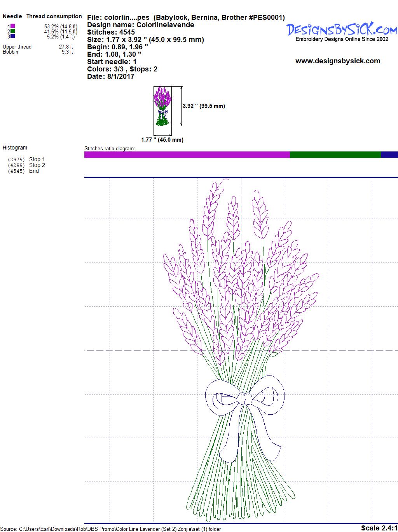Click the Thread consumption column header
Image resolution: width=398 pixels, height=532 pixels.
pos(54,16)
